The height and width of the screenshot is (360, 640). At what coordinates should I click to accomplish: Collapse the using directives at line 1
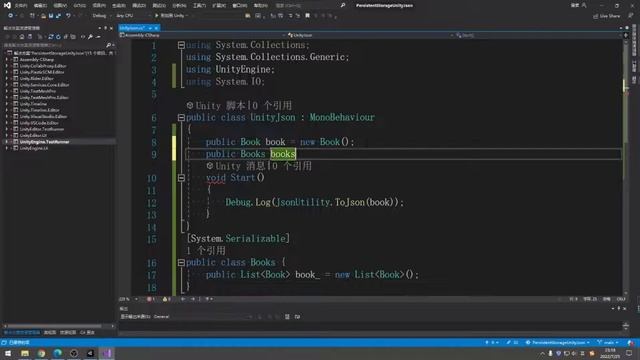point(181,45)
